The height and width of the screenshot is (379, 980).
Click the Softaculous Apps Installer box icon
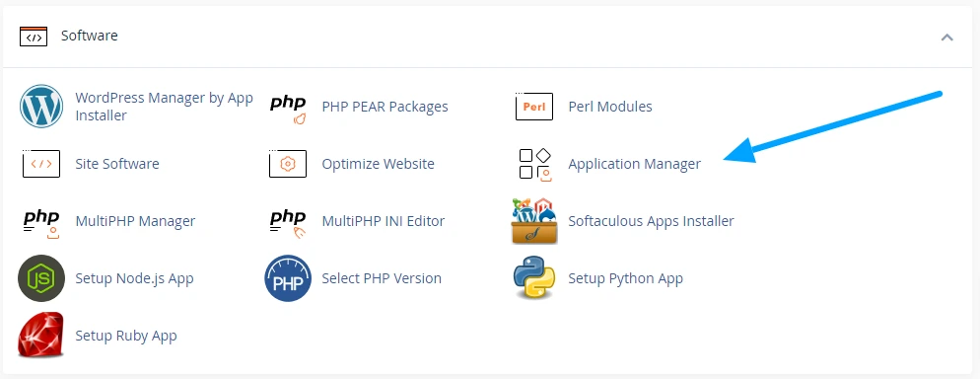point(534,221)
